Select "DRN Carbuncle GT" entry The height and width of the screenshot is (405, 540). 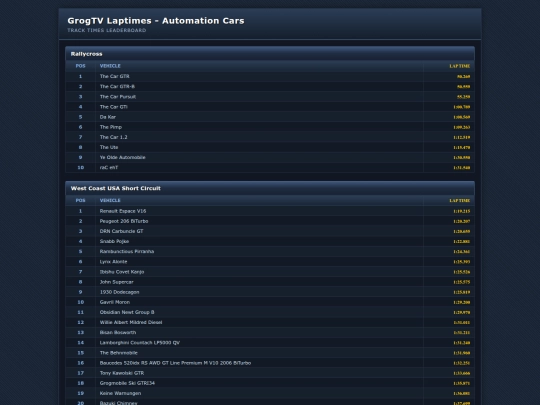click(121, 231)
